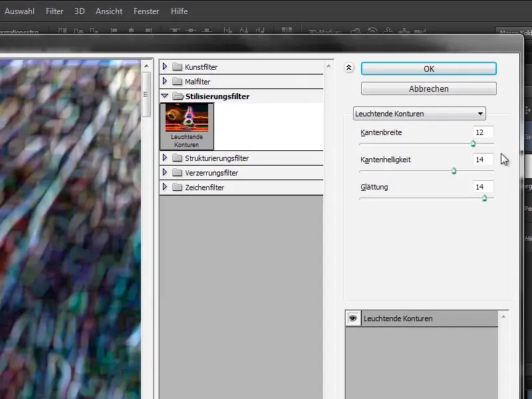Click the Verzerrungsfilter category label
The height and width of the screenshot is (399, 532).
(211, 173)
